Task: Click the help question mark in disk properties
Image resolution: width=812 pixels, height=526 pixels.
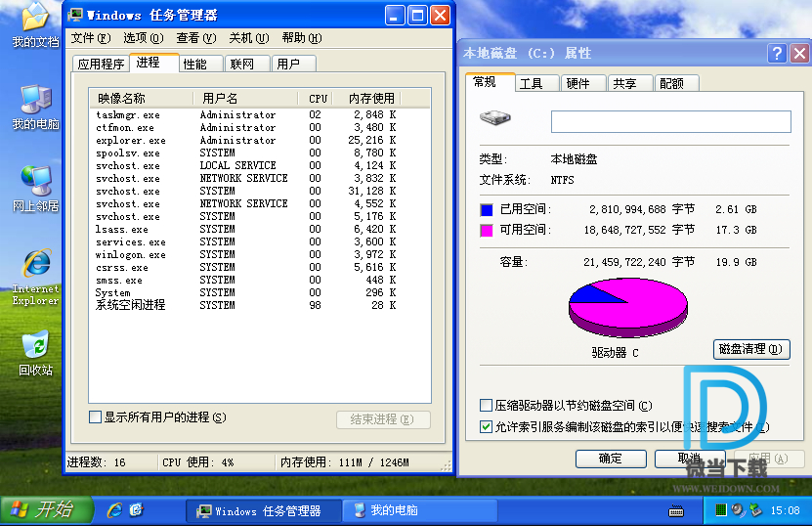Action: point(777,53)
